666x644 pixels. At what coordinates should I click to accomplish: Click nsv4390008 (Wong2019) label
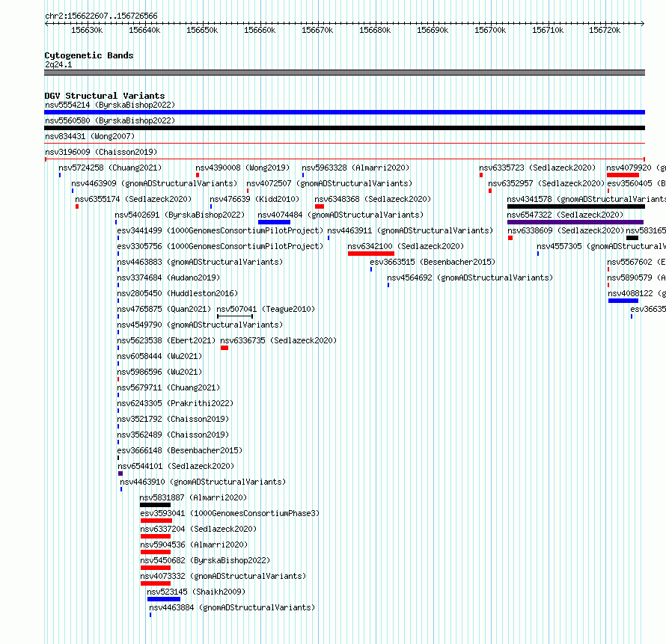pyautogui.click(x=242, y=168)
